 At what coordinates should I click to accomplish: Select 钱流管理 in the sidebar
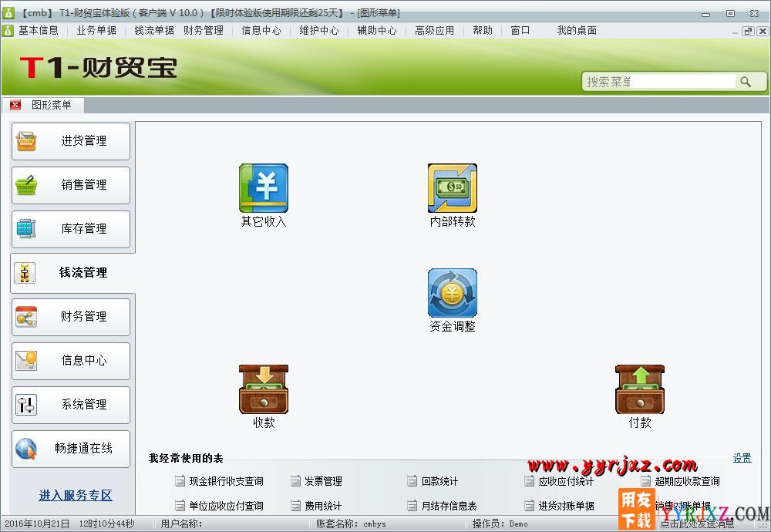pos(72,273)
